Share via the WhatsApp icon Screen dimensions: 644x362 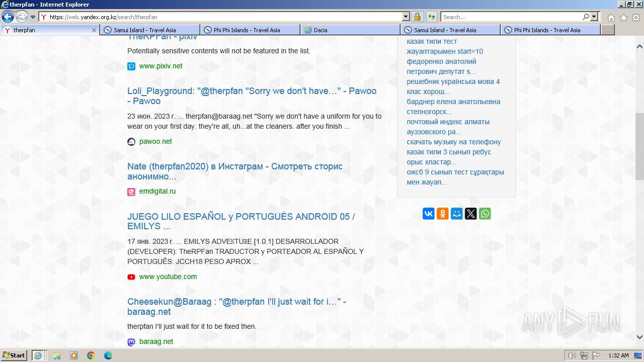[485, 214]
